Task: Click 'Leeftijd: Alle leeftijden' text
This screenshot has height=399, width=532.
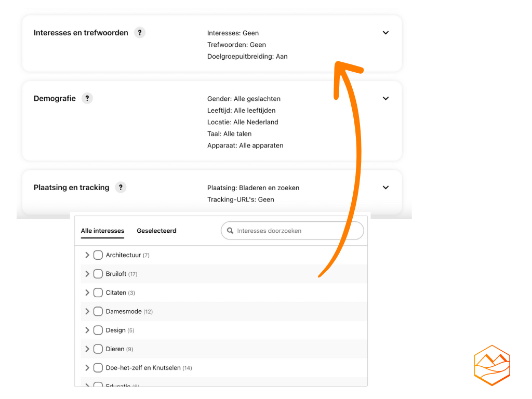Action: point(241,110)
